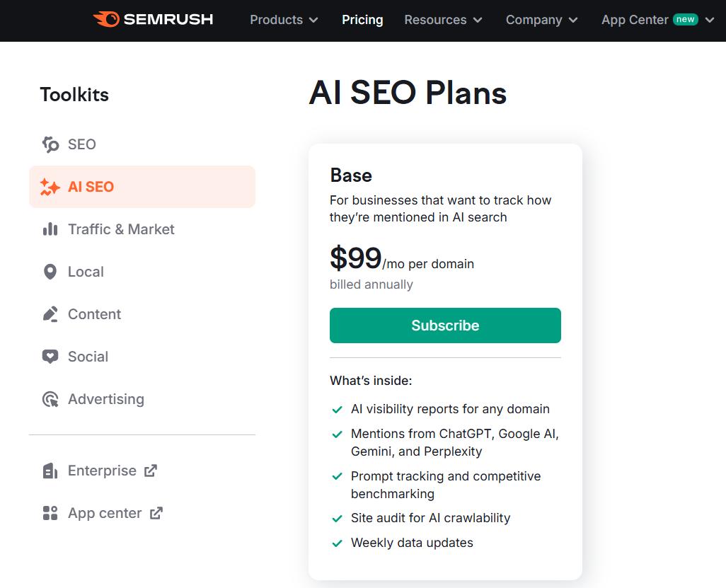Expand the Resources dropdown
This screenshot has height=588, width=726.
pyautogui.click(x=442, y=21)
